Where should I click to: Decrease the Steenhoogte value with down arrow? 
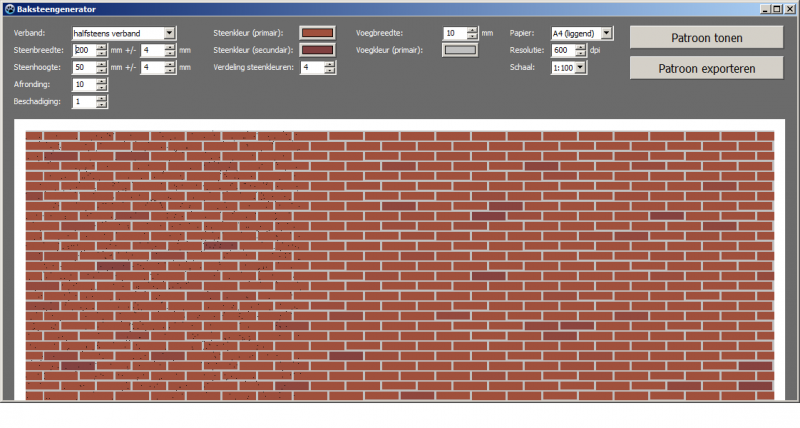(x=102, y=70)
